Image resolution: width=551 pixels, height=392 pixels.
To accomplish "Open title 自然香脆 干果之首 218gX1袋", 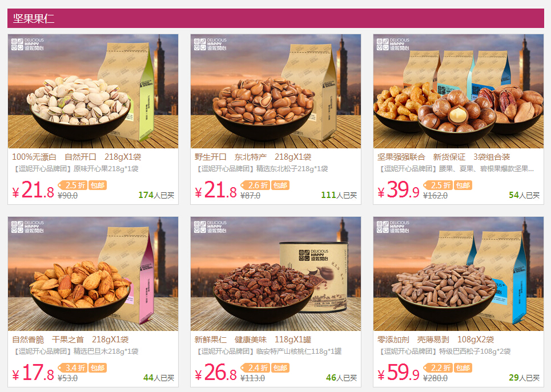I will (x=70, y=340).
